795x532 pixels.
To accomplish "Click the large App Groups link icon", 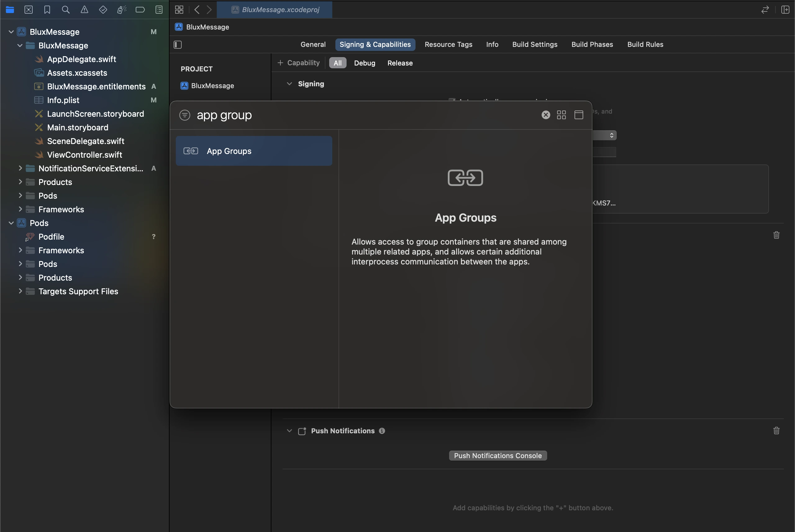I will (x=466, y=178).
